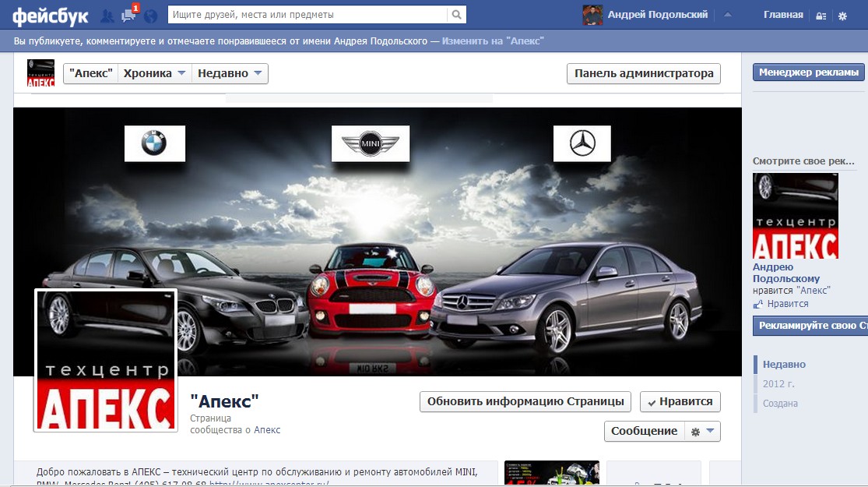Jump to 2012 г. in the timeline
The width and height of the screenshot is (868, 487).
pyautogui.click(x=778, y=384)
